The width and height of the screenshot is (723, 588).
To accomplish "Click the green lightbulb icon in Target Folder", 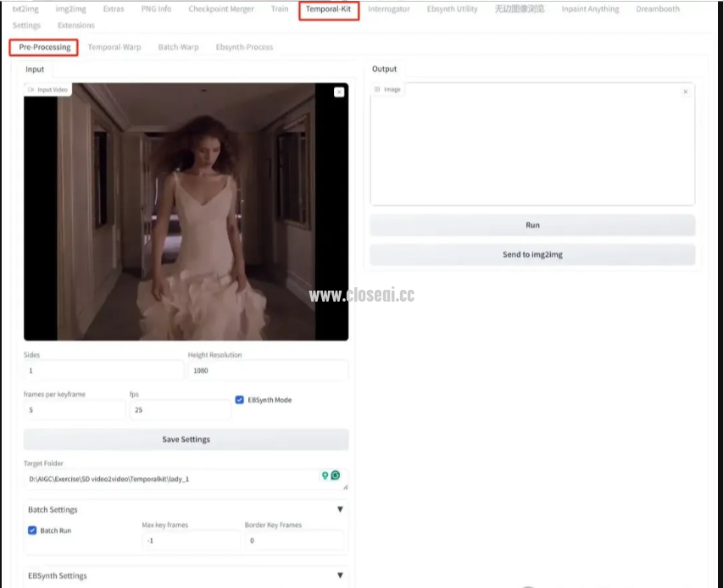I will [325, 475].
